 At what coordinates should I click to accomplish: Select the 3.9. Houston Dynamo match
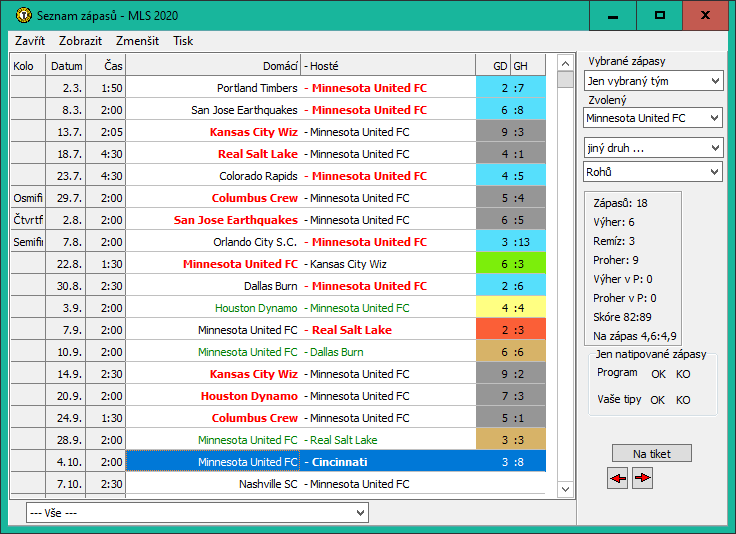278,308
